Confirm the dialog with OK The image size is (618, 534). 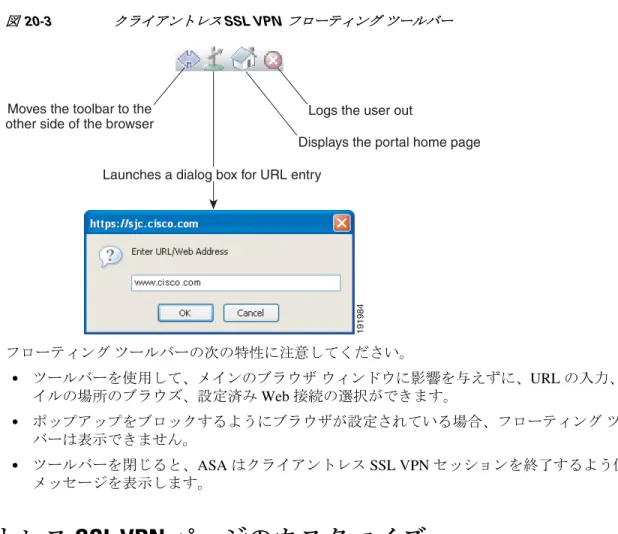coord(186,313)
